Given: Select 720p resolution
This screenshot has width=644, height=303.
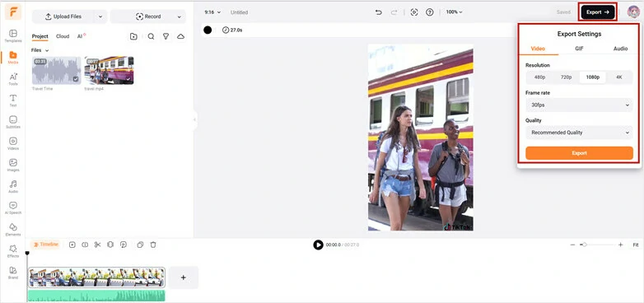Looking at the screenshot, I should 567,77.
